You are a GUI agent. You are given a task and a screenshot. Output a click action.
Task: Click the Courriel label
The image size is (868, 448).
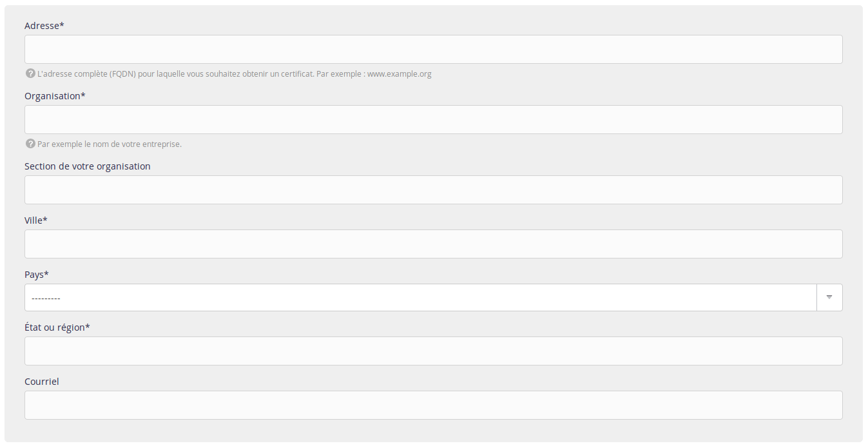click(x=42, y=382)
